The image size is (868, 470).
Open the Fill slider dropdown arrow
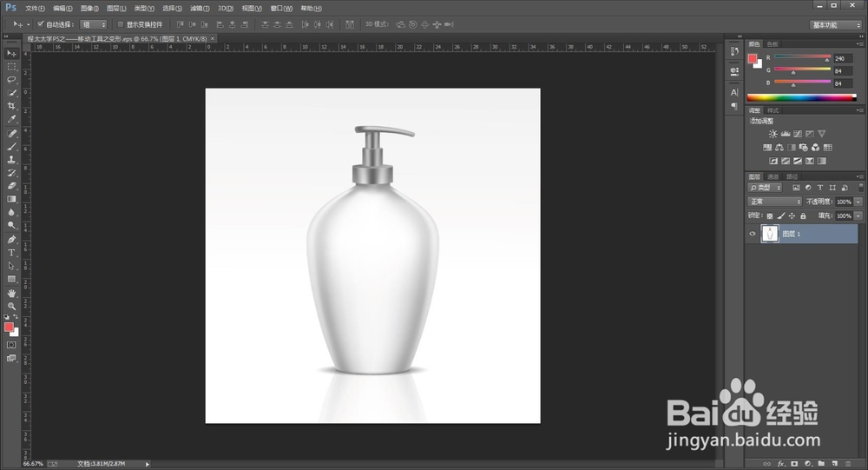pos(858,215)
